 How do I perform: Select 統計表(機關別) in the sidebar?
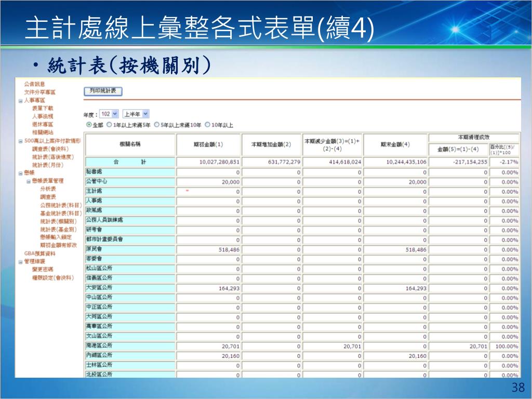[58, 221]
